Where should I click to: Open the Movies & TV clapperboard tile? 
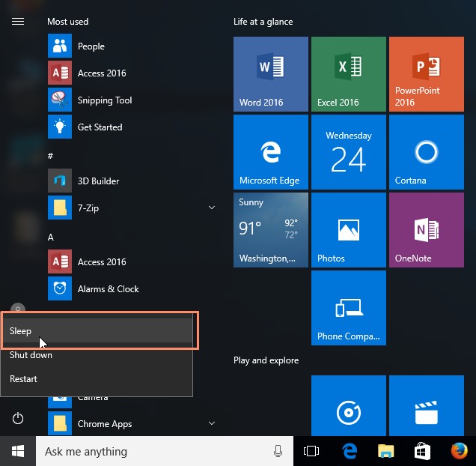pyautogui.click(x=427, y=405)
